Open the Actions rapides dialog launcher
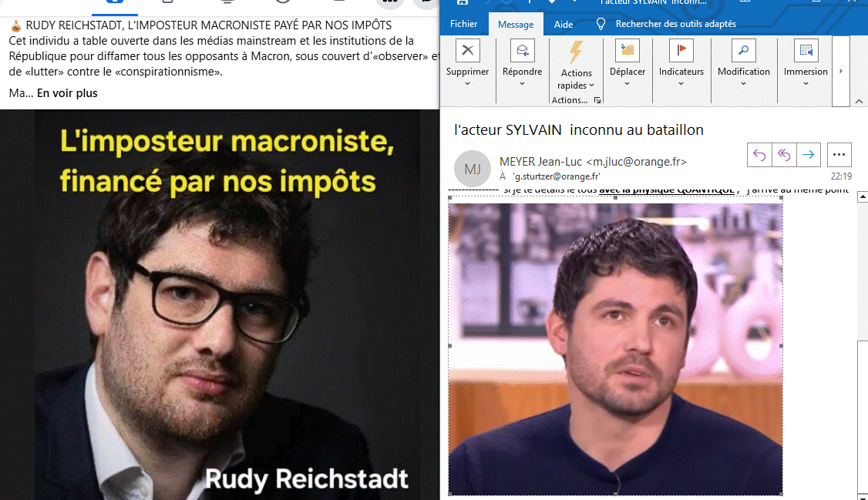The height and width of the screenshot is (500, 868). (x=597, y=100)
